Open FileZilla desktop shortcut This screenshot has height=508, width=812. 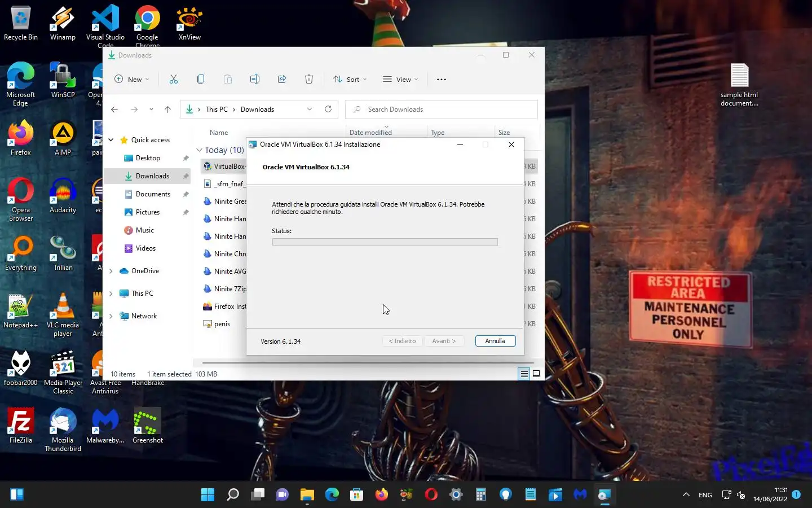(x=21, y=427)
